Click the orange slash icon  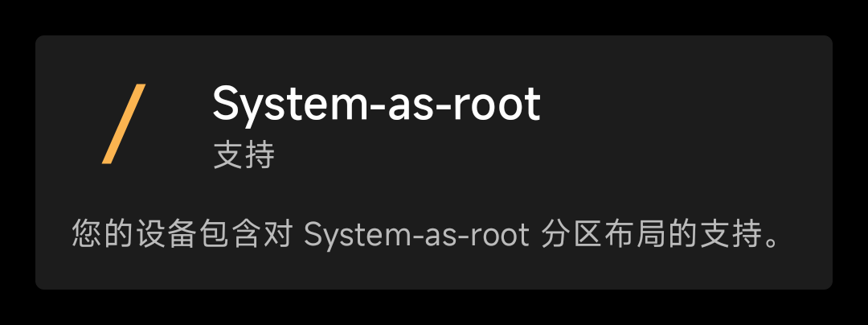[x=124, y=123]
